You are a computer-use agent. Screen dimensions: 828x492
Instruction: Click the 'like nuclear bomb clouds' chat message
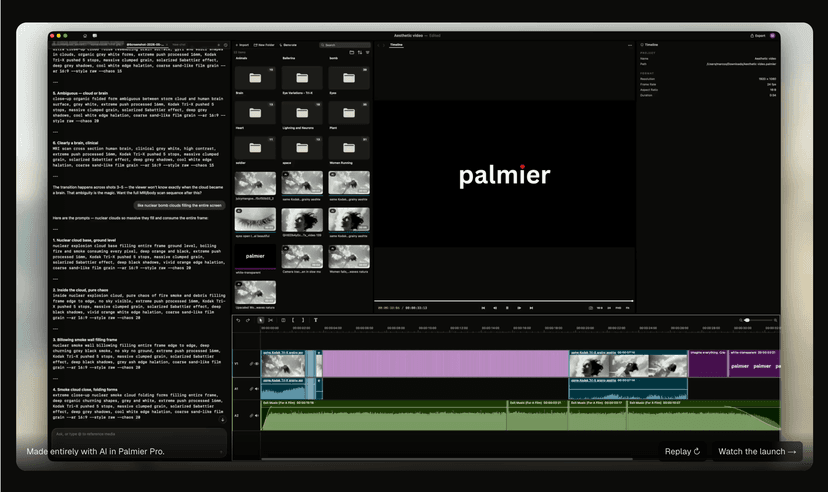point(179,205)
